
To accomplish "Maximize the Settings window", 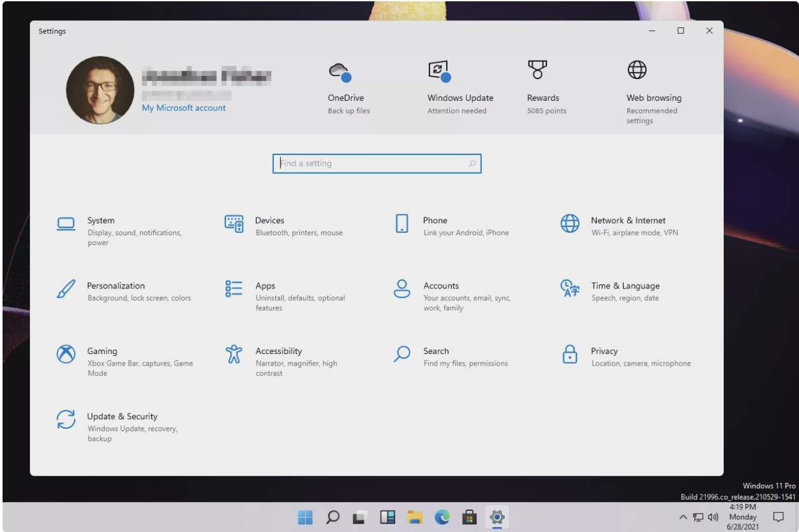I will [681, 31].
